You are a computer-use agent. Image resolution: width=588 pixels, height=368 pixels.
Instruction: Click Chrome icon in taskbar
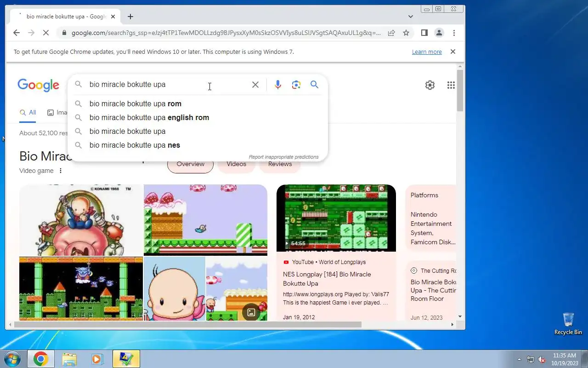tap(40, 359)
